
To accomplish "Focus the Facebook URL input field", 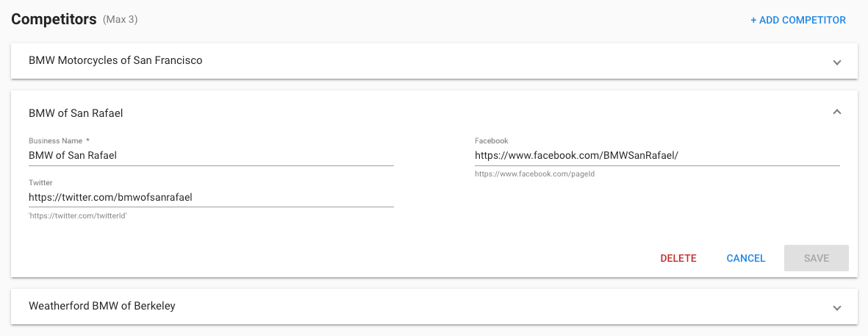I will click(x=657, y=156).
